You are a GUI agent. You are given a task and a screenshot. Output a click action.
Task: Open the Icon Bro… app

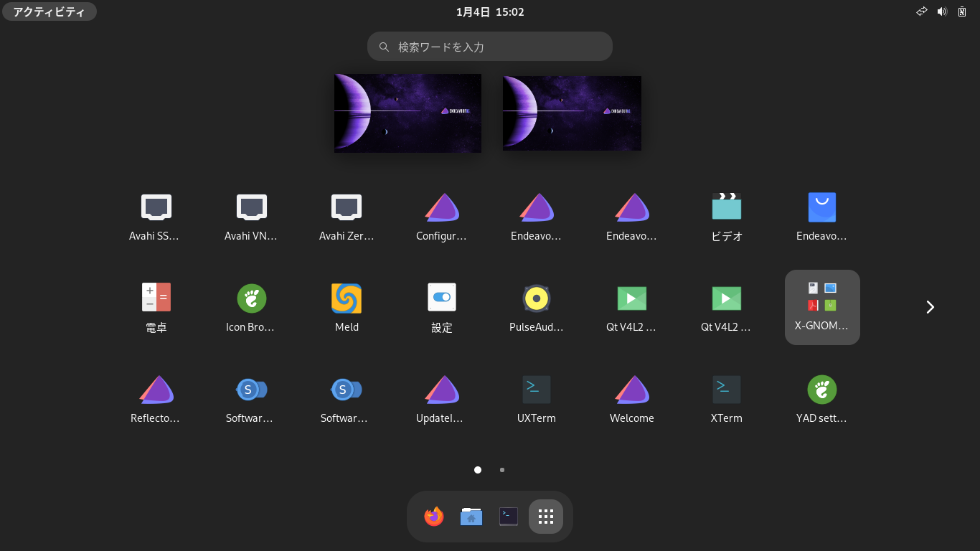tap(251, 307)
